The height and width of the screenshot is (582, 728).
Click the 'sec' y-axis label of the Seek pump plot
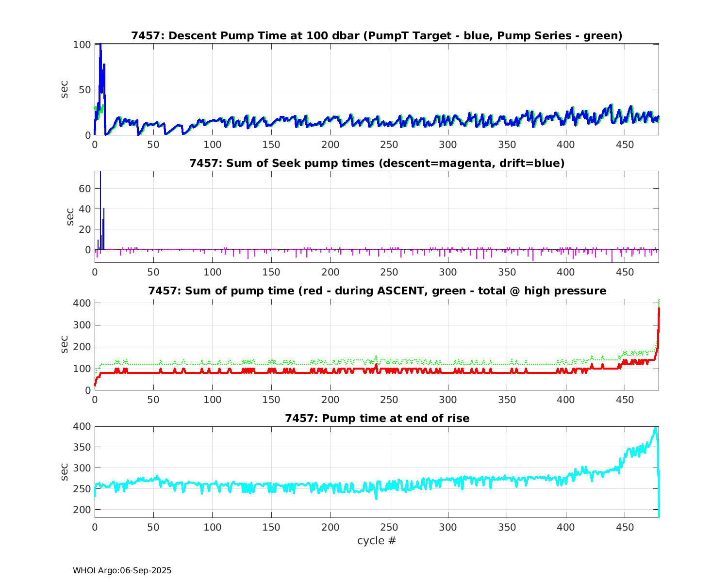click(x=69, y=217)
